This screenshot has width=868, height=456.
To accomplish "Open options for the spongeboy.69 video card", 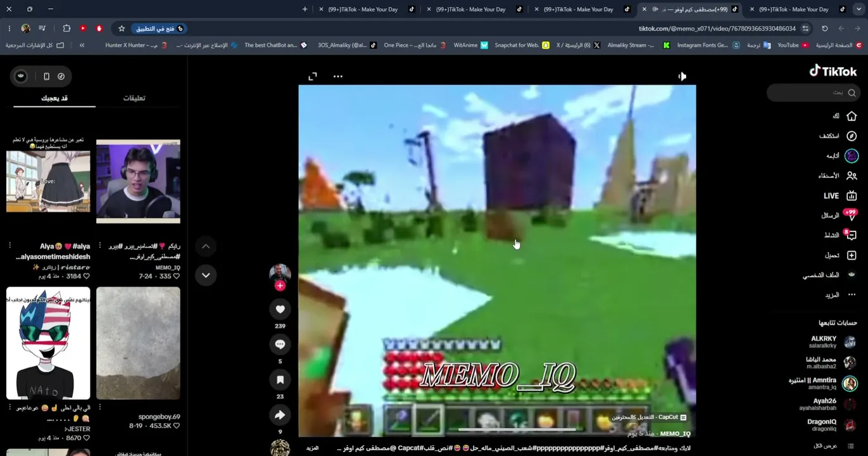I will (99, 408).
